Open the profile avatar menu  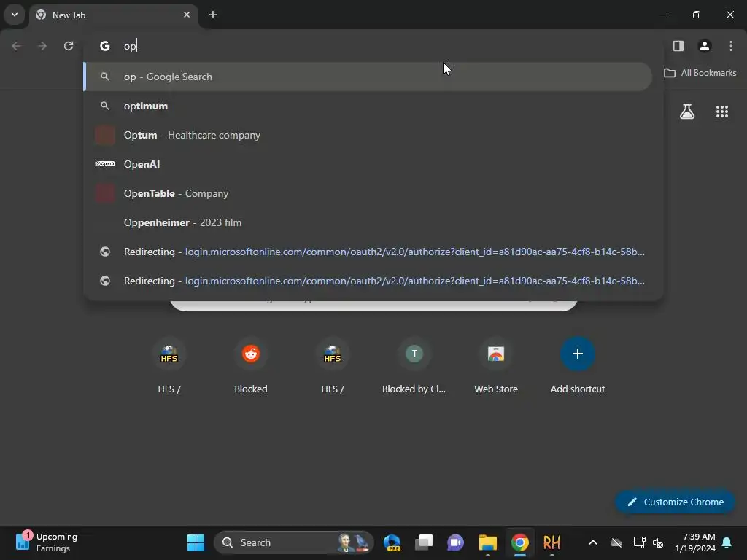tap(705, 46)
